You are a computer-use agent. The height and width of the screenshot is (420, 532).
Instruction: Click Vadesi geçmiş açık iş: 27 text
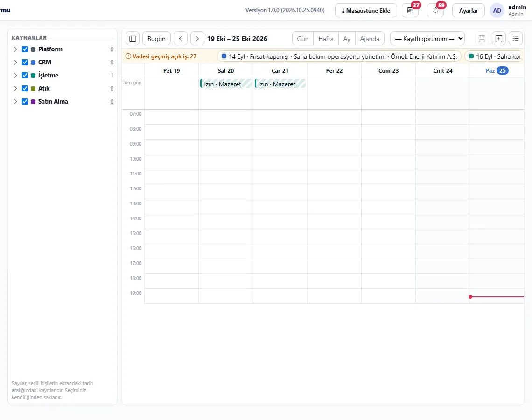[x=165, y=56]
